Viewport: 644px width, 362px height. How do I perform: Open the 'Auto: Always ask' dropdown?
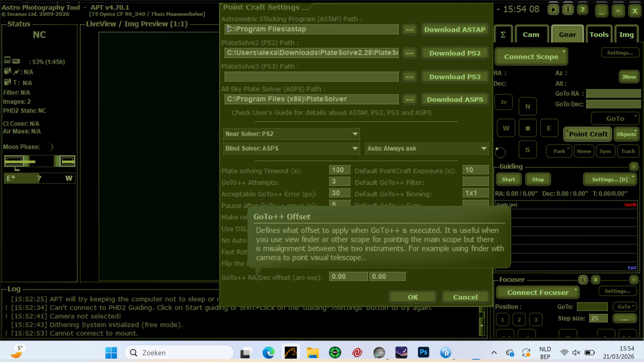(x=427, y=149)
